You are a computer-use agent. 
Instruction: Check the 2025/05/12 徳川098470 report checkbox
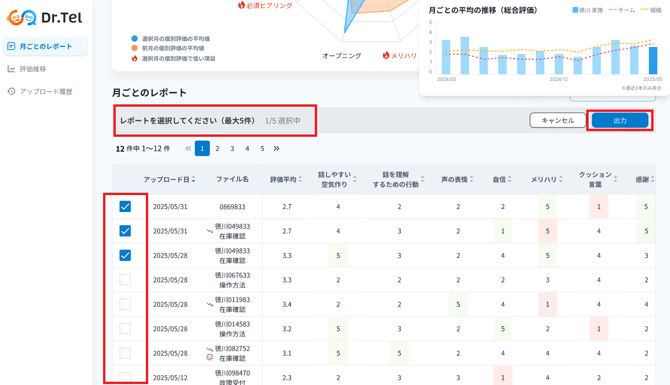coord(125,377)
